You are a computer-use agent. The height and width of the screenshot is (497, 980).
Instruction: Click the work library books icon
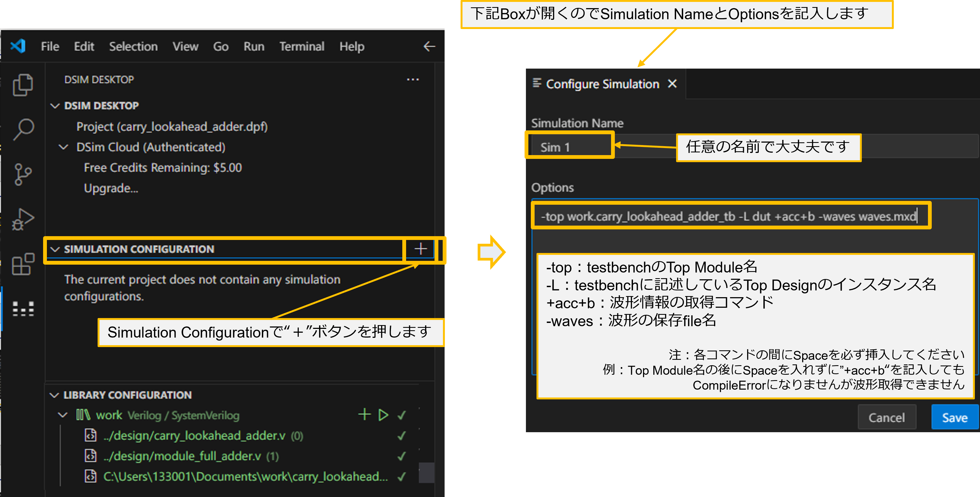coord(83,415)
